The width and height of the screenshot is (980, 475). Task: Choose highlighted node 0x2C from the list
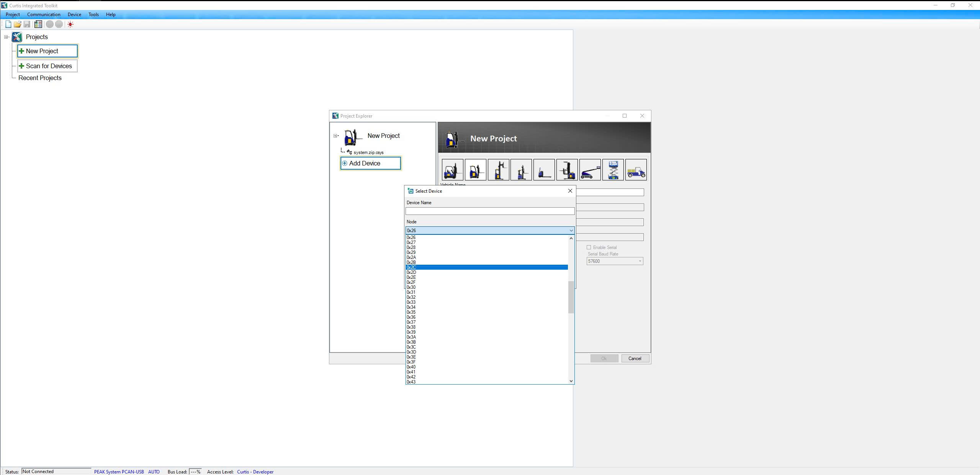487,267
